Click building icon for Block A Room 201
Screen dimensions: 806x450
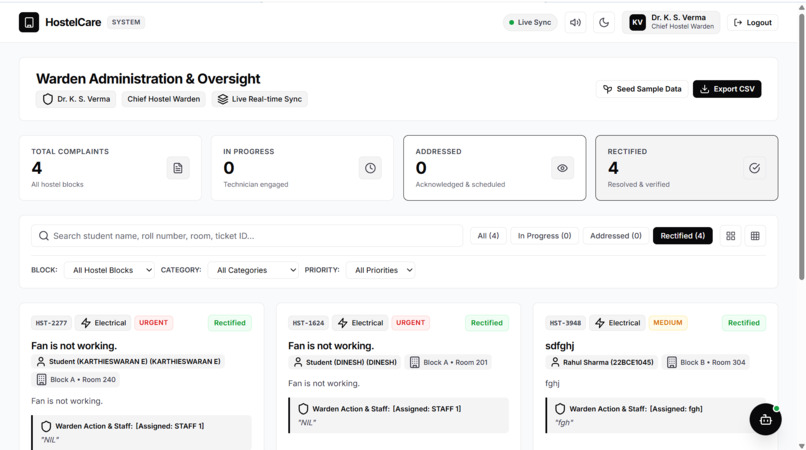coord(415,363)
